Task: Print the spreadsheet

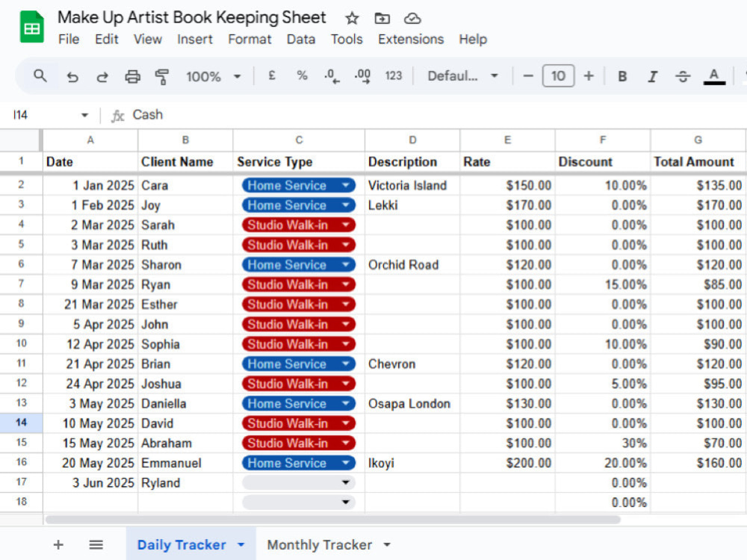Action: point(132,76)
